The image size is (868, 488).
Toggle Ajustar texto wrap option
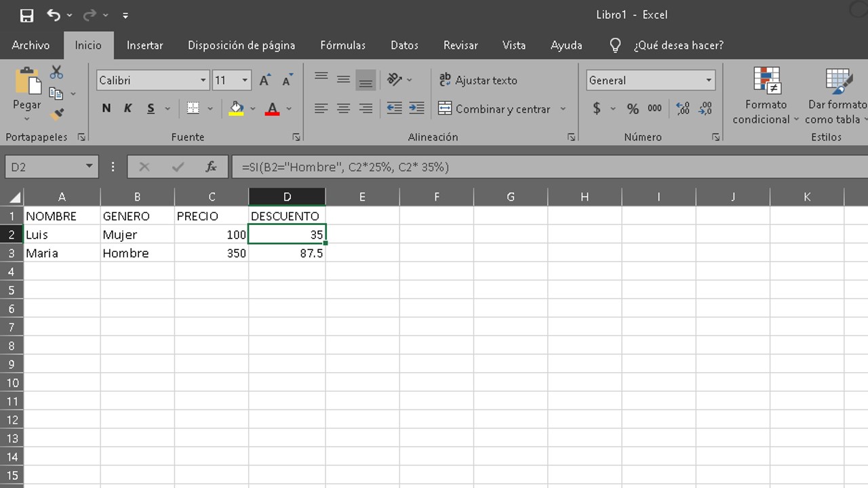(478, 80)
